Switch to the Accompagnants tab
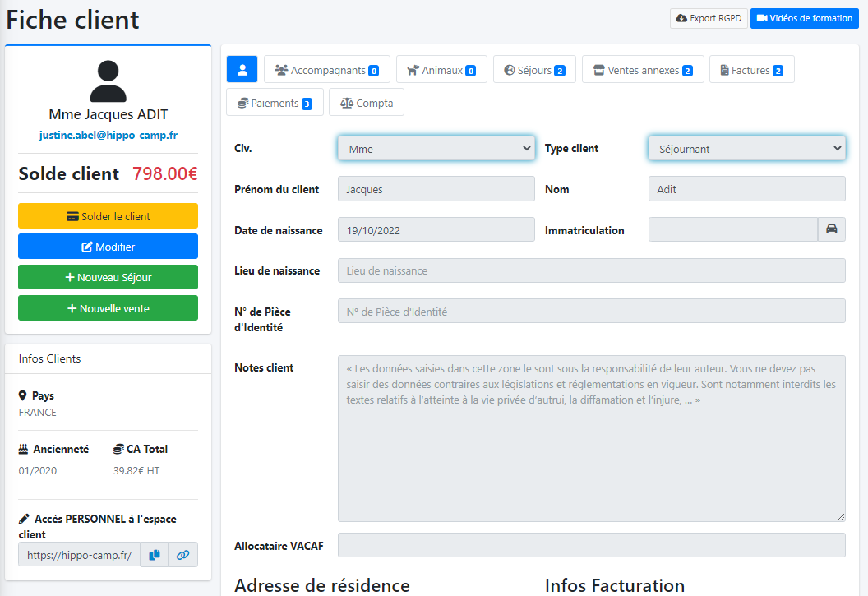This screenshot has height=596, width=868. point(326,70)
